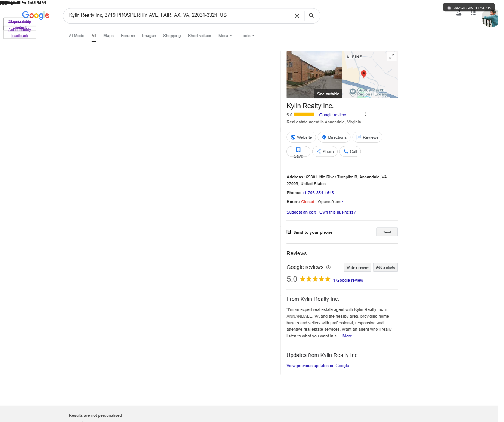Open Search Labs flask icon

click(459, 13)
